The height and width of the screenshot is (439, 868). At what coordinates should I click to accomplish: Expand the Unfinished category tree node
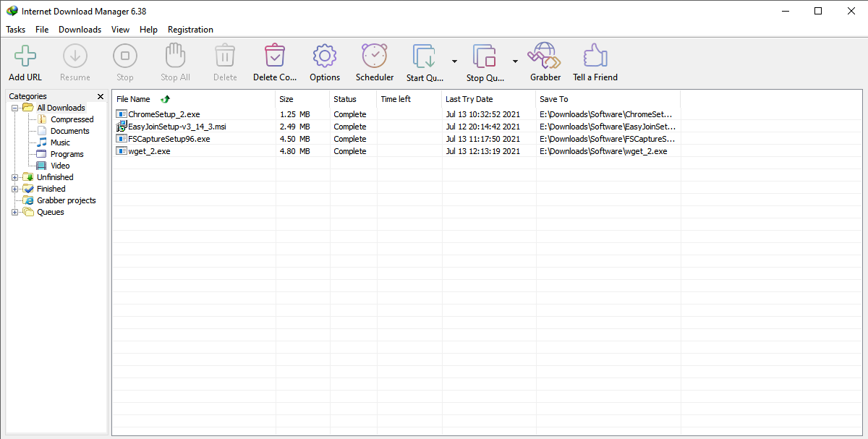point(15,177)
